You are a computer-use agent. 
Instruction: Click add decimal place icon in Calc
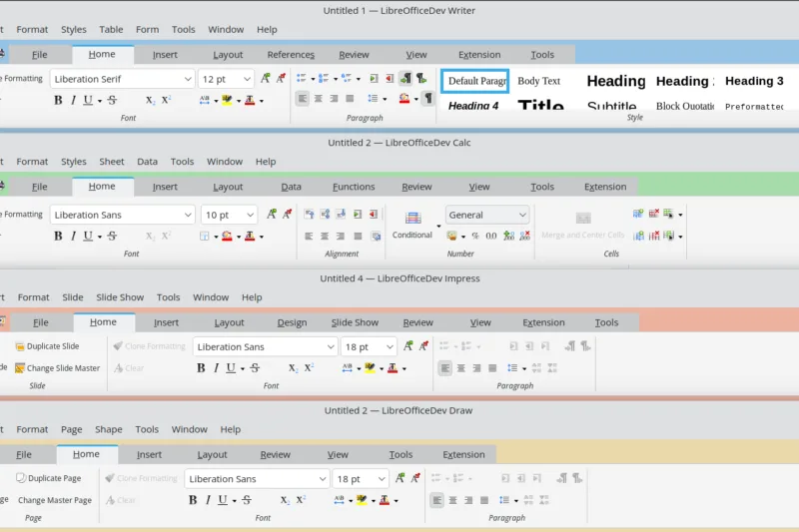[x=508, y=236]
